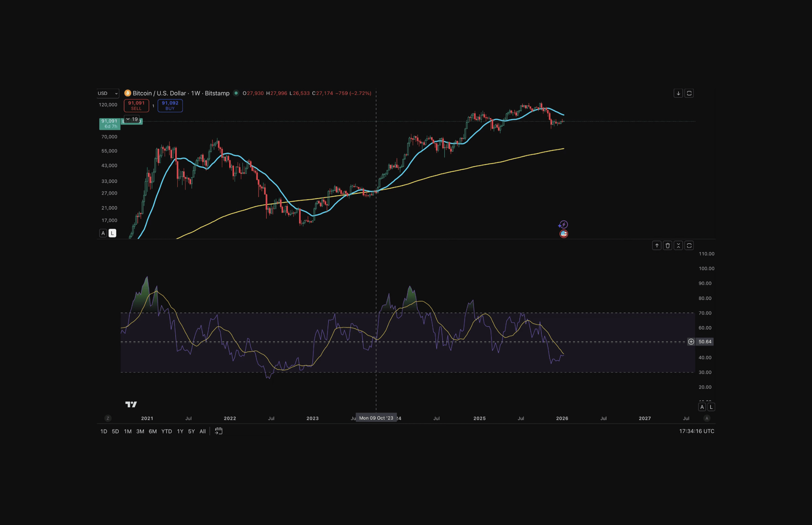Click the plus button beside 50.64 on the RSI scale
The image size is (812, 525).
coord(691,342)
